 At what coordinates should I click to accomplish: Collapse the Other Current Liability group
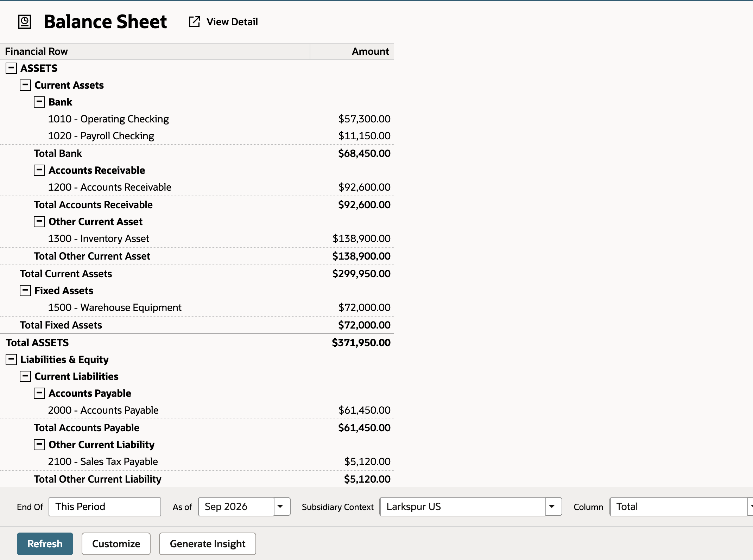click(39, 445)
